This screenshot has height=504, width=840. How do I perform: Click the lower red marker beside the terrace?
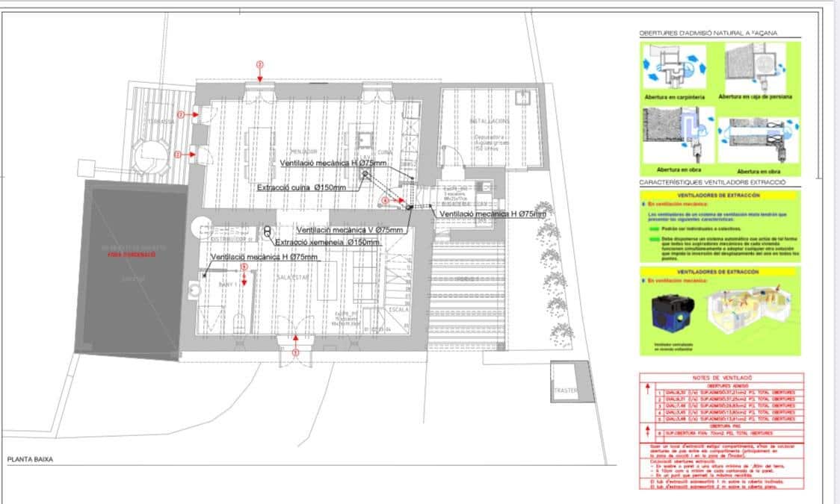click(178, 154)
